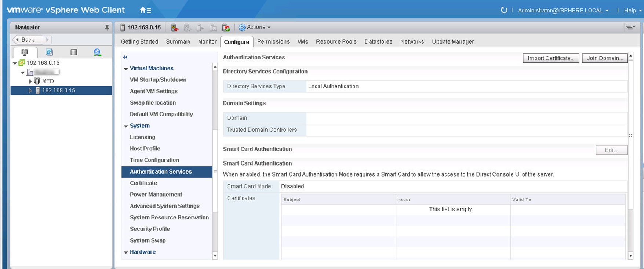Click the Reboot host toolbar icon

pos(226,28)
